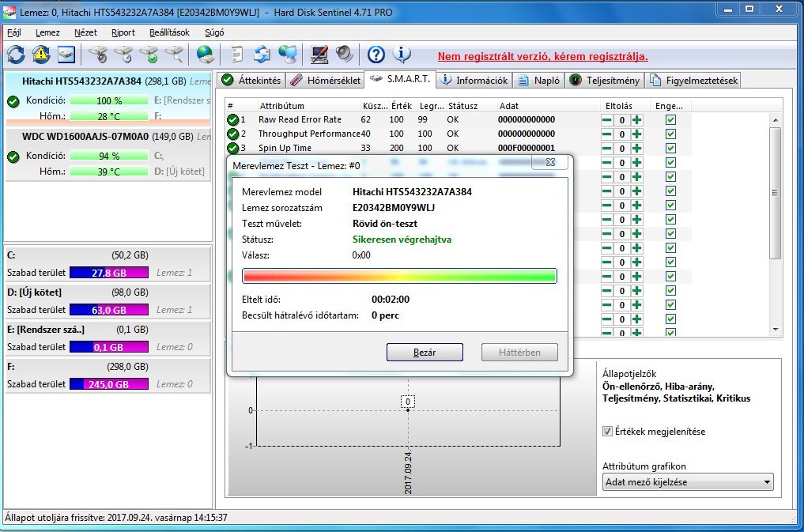Click the E: [Rendszer szá..] partition label
The image size is (804, 532).
46,330
